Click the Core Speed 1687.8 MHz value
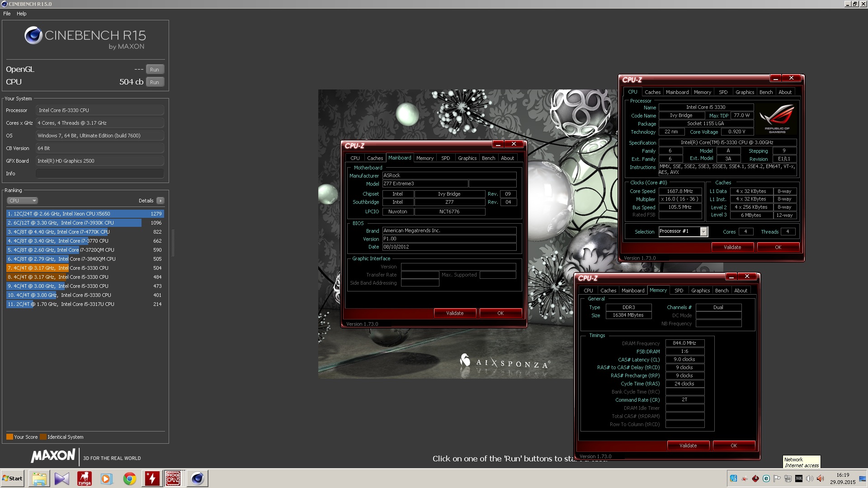 (680, 191)
